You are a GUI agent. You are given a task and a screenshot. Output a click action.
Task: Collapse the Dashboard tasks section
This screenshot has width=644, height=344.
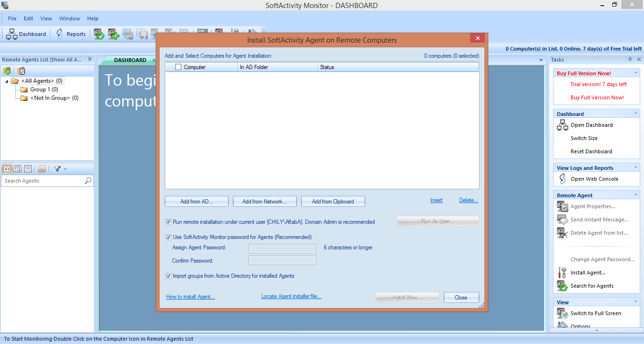click(x=635, y=114)
